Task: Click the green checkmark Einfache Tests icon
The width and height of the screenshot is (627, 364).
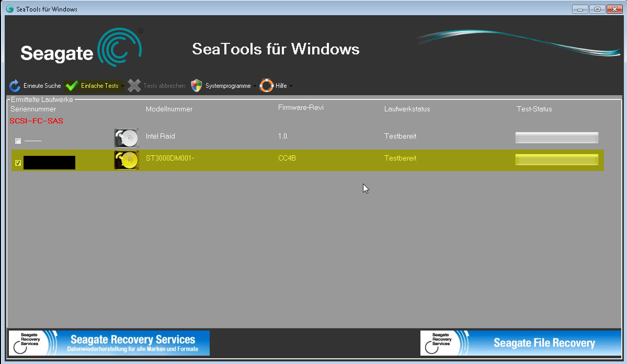Action: tap(72, 86)
